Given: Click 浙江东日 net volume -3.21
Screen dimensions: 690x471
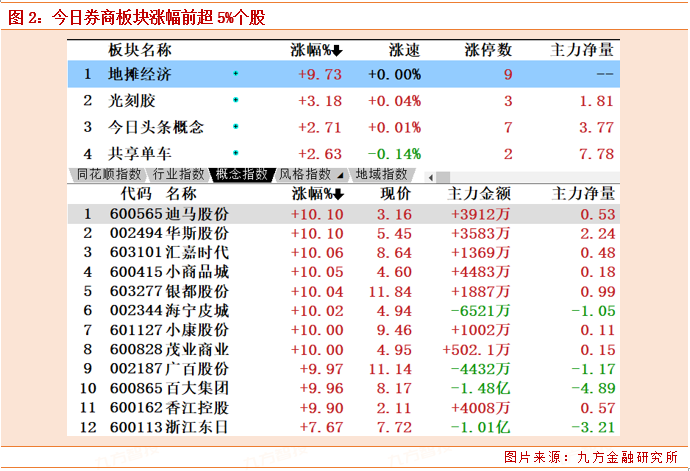Looking at the screenshot, I should point(593,427).
